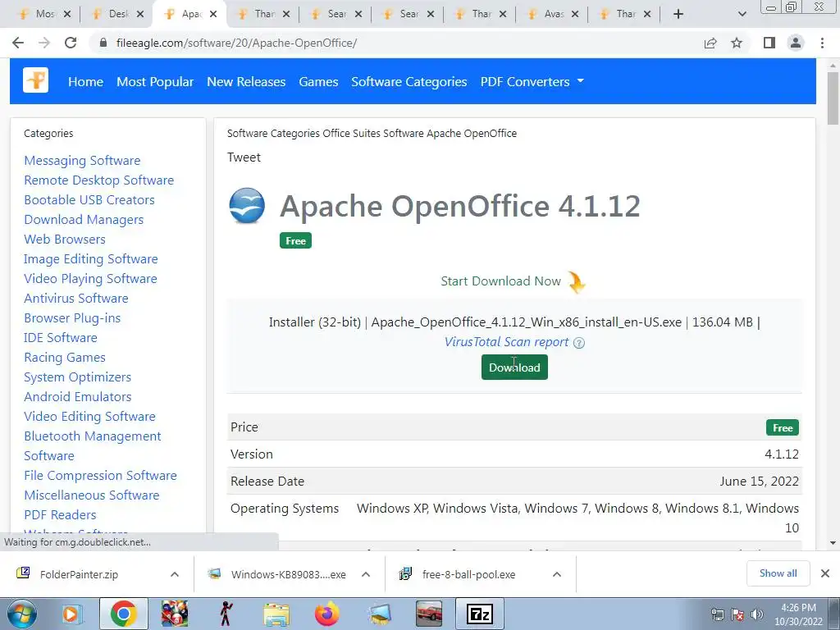
Task: Click the Action Center flag icon
Action: pos(737,614)
